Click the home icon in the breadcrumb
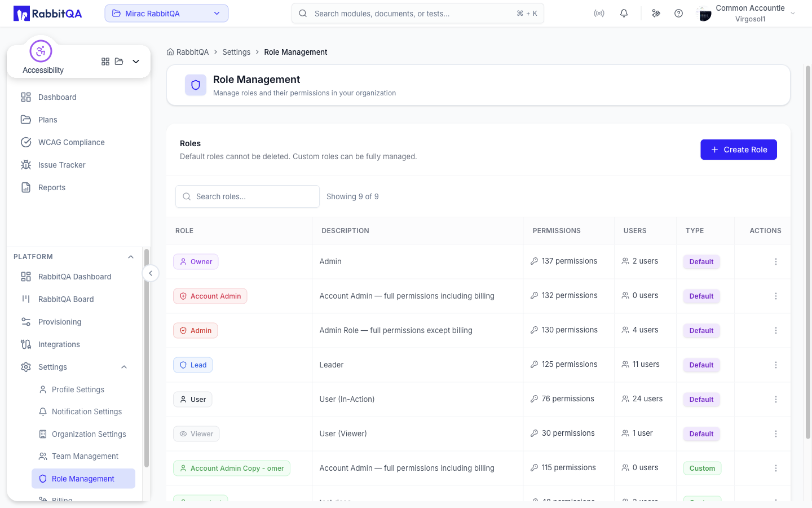Image resolution: width=812 pixels, height=508 pixels. click(170, 52)
